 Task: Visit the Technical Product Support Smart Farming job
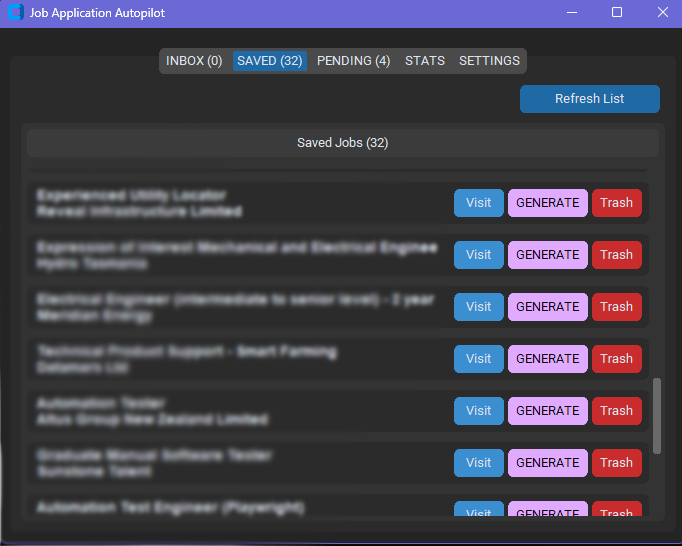pos(479,359)
